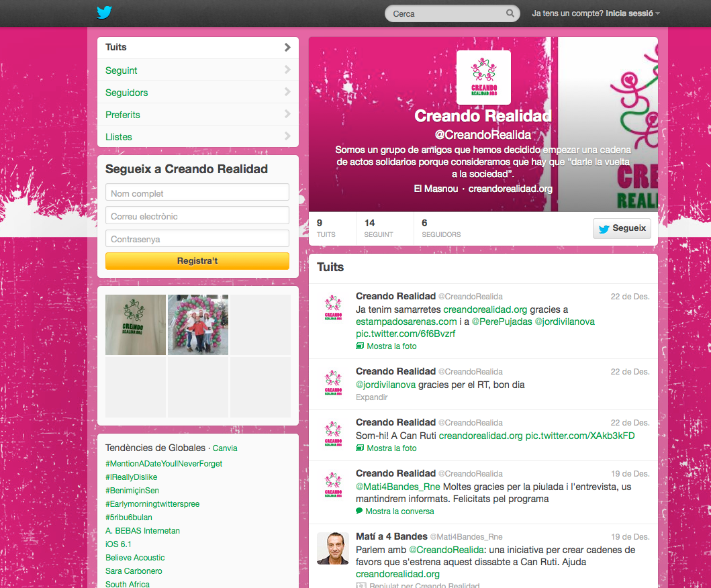Open South Africa trend

coord(128,584)
